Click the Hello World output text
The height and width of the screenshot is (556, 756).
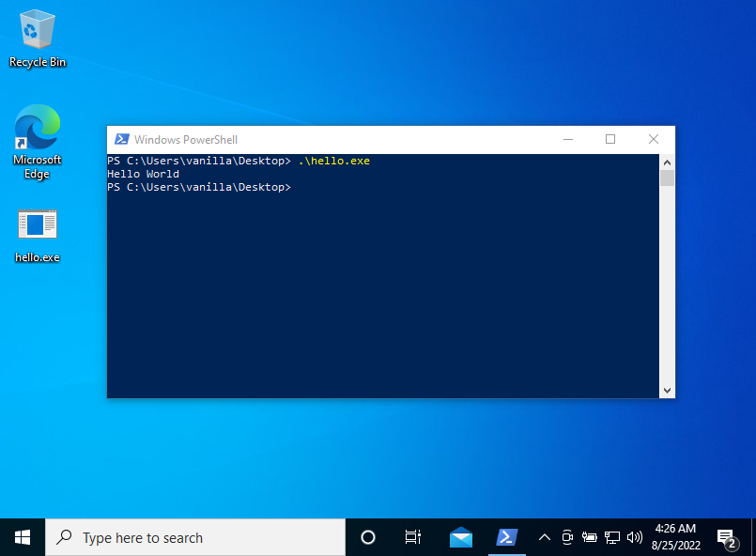point(142,174)
